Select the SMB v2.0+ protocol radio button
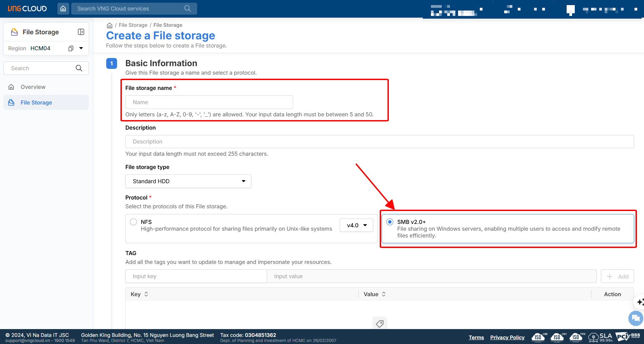The width and height of the screenshot is (644, 344). [390, 222]
